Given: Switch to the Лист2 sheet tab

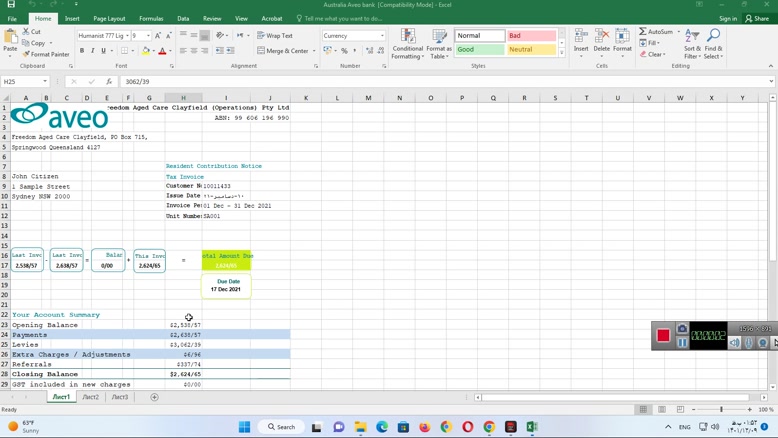Looking at the screenshot, I should pos(90,397).
